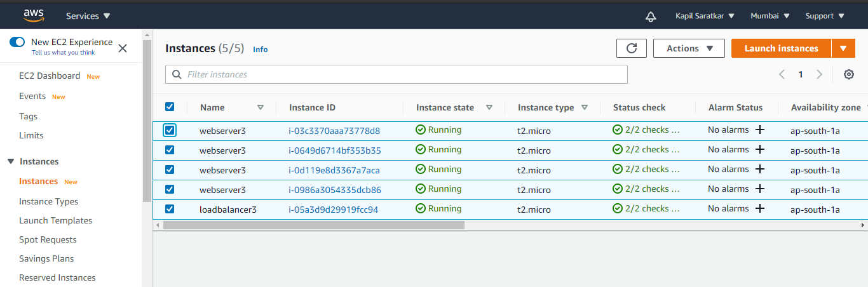Sort by Instance state column arrow
Screen dimensions: 868x287
coord(489,108)
